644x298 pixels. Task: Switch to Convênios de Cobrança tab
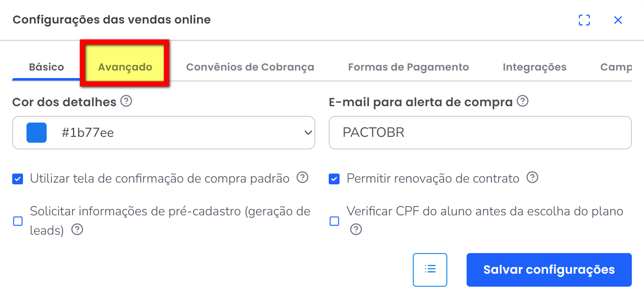[x=250, y=67]
